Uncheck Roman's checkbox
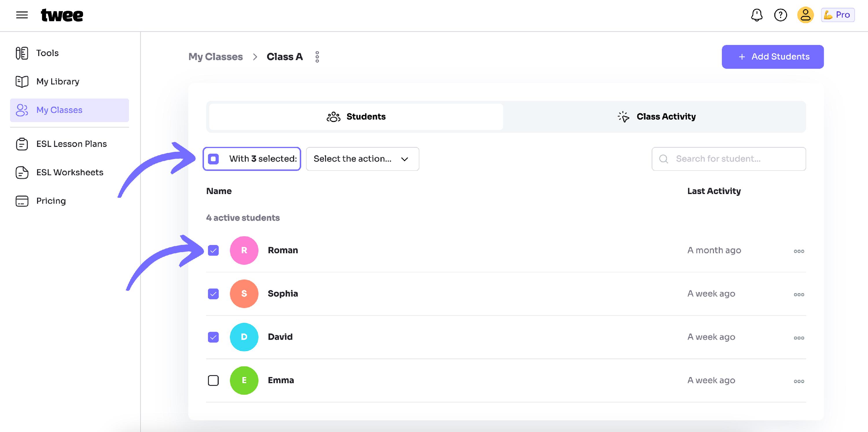 213,250
